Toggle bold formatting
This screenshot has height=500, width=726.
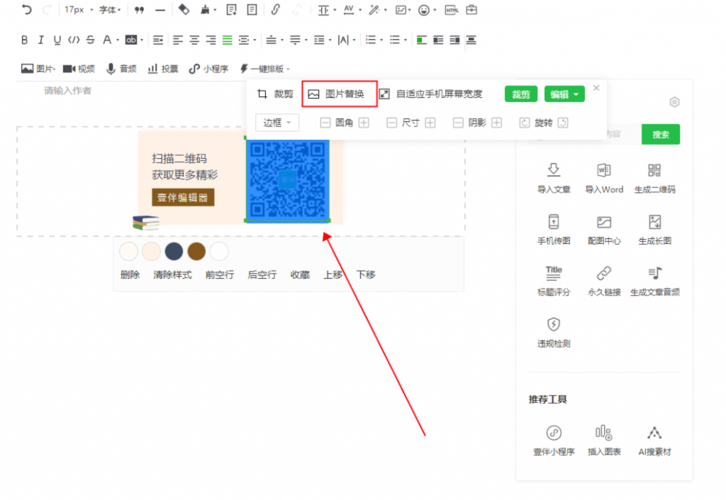pyautogui.click(x=25, y=40)
